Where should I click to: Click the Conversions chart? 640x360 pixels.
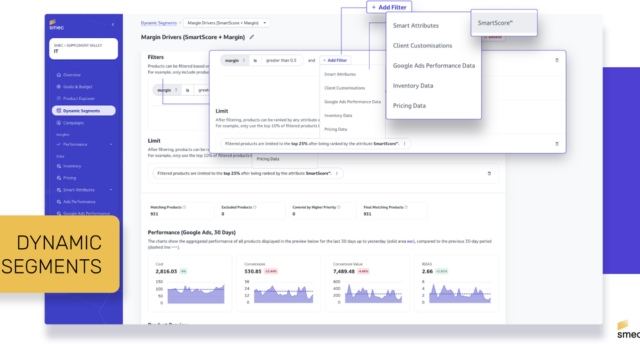click(283, 293)
